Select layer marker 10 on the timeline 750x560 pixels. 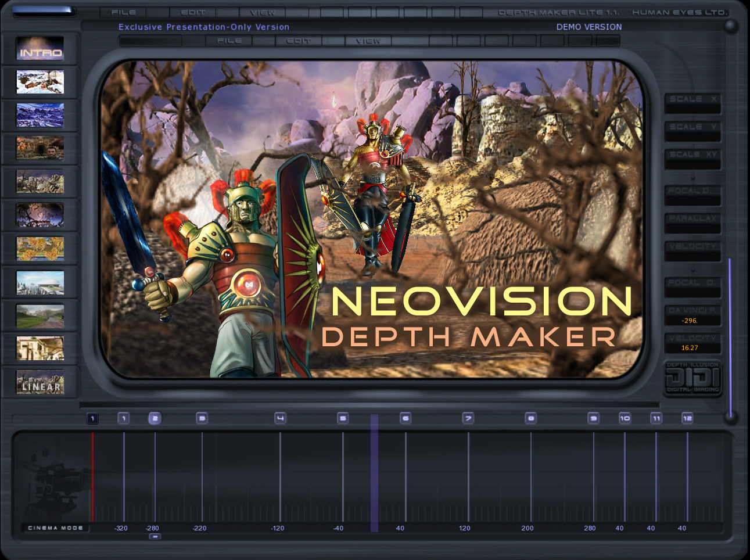[x=625, y=418]
